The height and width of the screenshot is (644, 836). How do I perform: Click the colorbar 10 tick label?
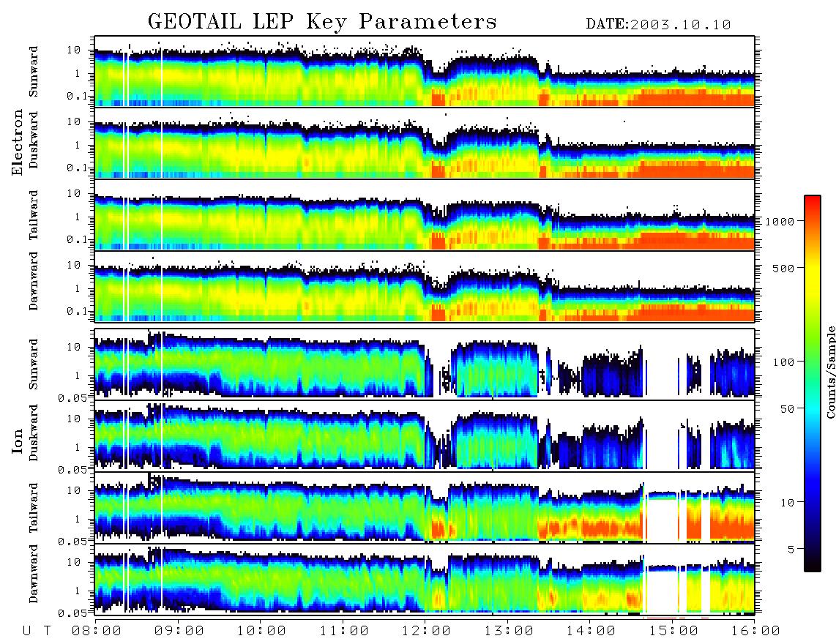tap(787, 502)
